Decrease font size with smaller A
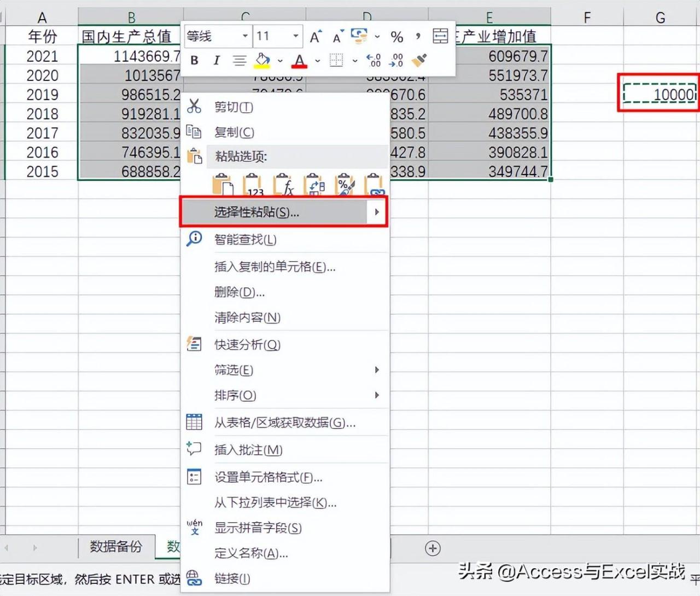Screen dimensions: 700x596 click(339, 37)
